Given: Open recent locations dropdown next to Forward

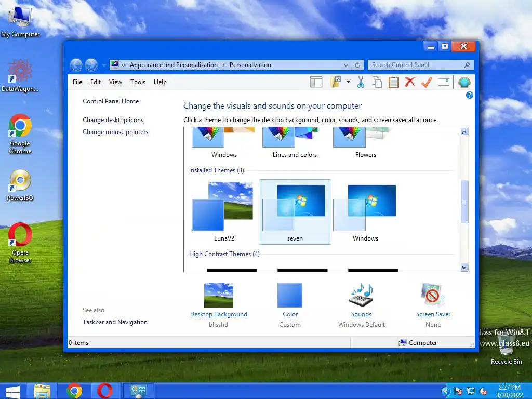Looking at the screenshot, I should click(x=104, y=65).
